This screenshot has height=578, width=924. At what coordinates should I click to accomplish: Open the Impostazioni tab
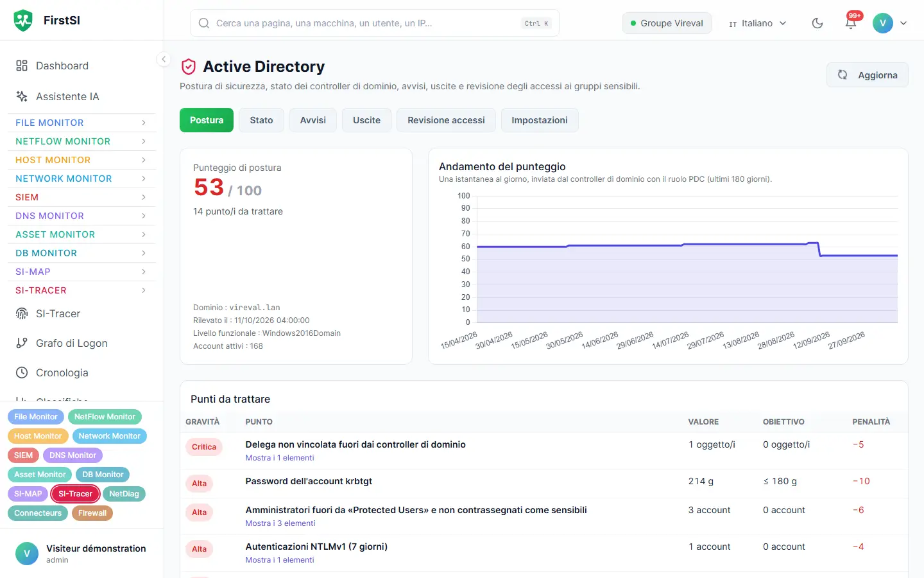(540, 120)
